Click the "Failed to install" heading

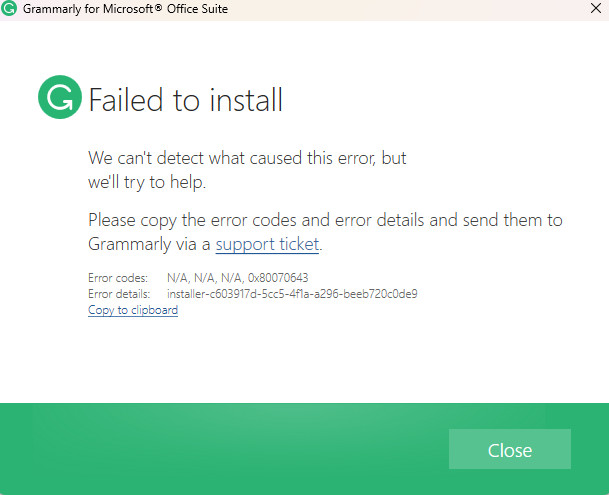(x=186, y=100)
